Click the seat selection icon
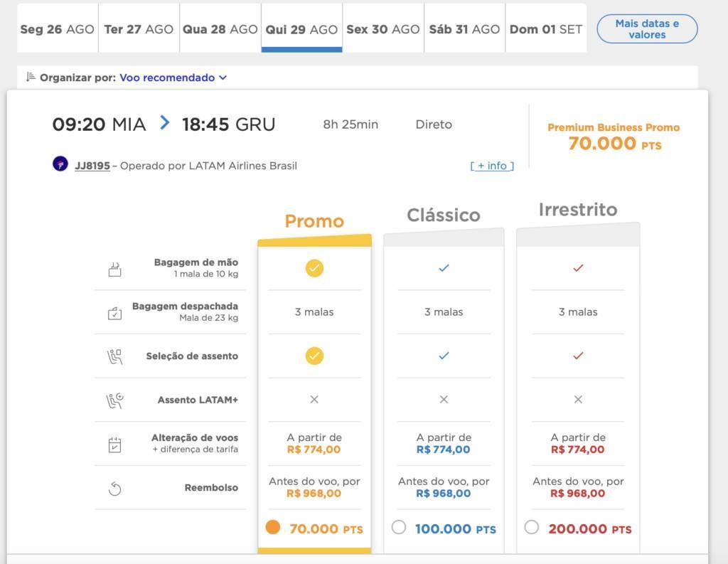This screenshot has width=728, height=564. 114,357
